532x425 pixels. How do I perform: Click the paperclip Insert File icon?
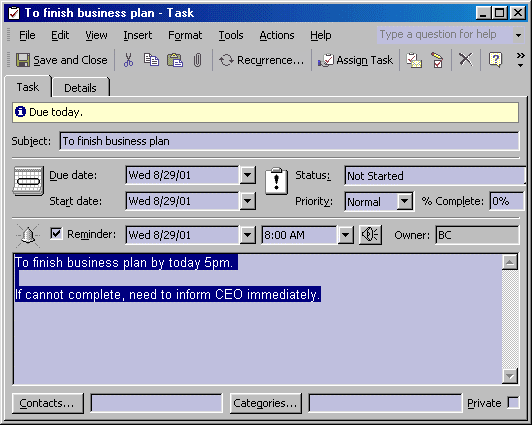[x=197, y=60]
